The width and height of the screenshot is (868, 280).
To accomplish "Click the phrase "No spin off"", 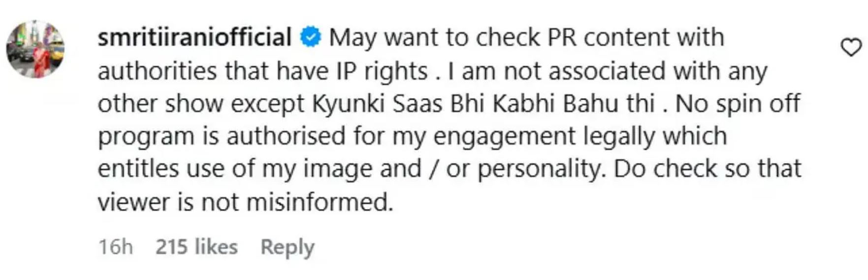I will tap(738, 104).
